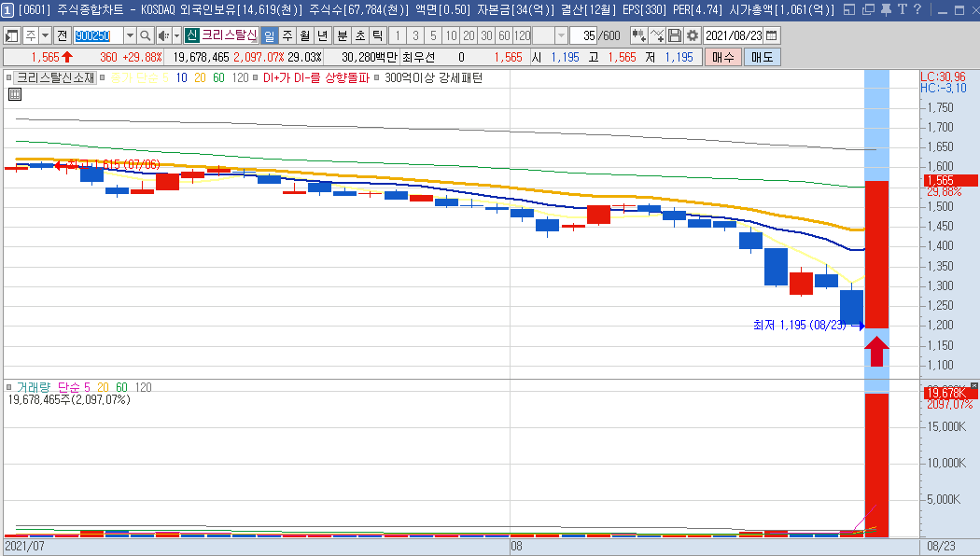Select tick 틱 chart period
Viewport: 980px width, 556px height.
coord(377,35)
